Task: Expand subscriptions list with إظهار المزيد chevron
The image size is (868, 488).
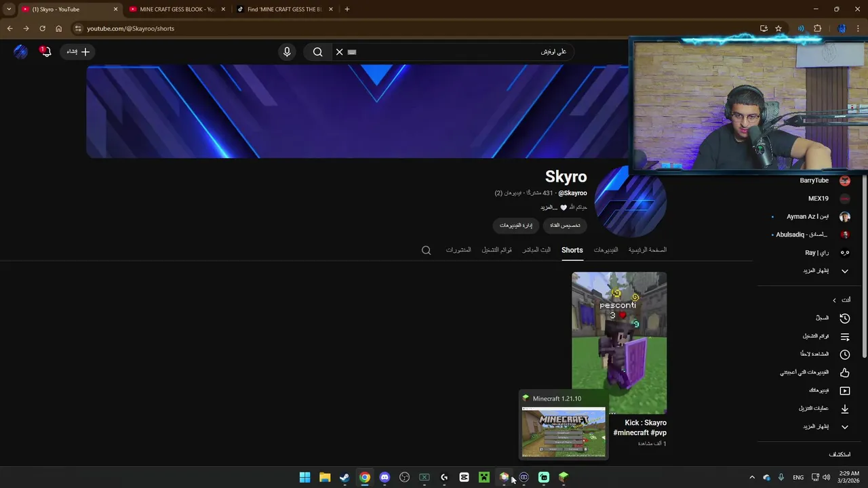Action: click(x=845, y=271)
